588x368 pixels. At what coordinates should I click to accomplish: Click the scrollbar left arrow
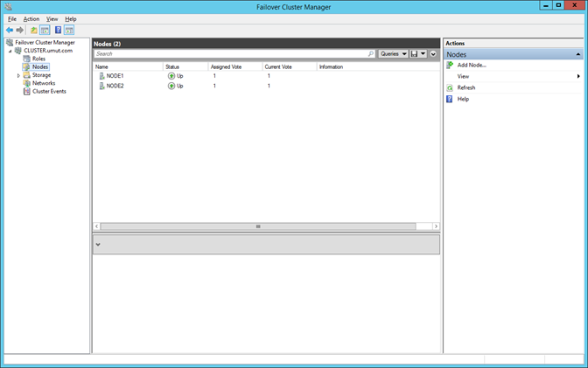[x=97, y=226]
